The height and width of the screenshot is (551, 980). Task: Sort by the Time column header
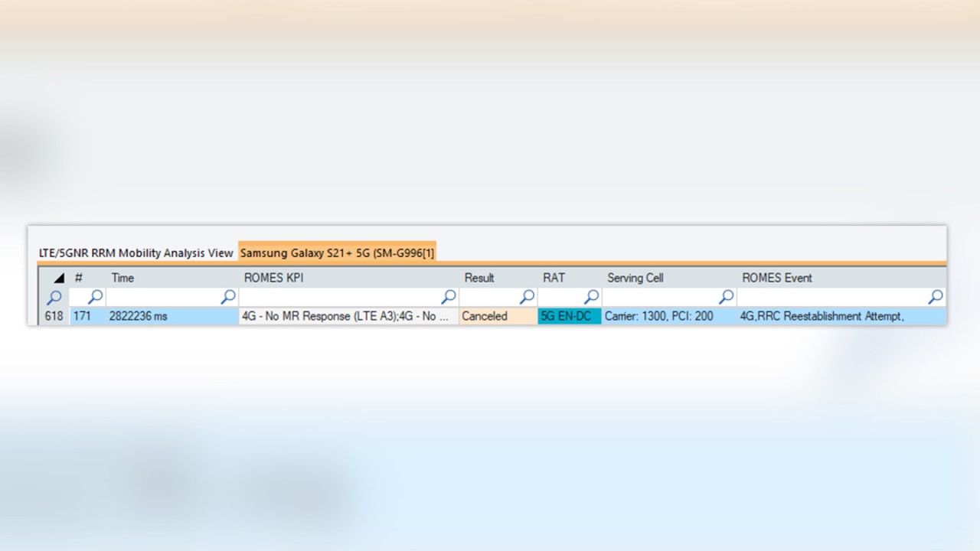122,278
